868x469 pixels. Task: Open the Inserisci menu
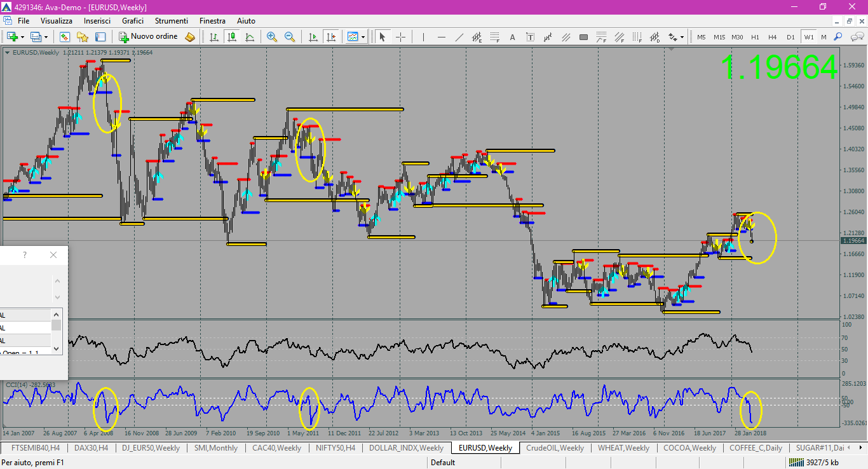[97, 21]
